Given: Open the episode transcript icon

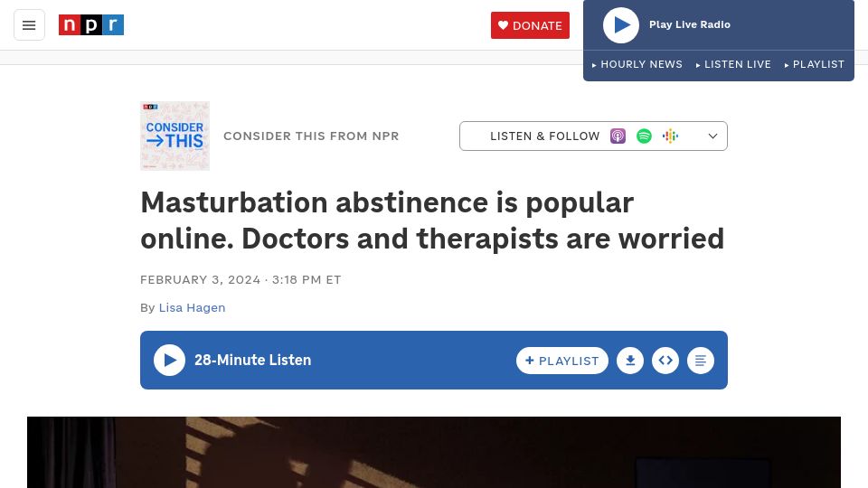Looking at the screenshot, I should point(700,361).
